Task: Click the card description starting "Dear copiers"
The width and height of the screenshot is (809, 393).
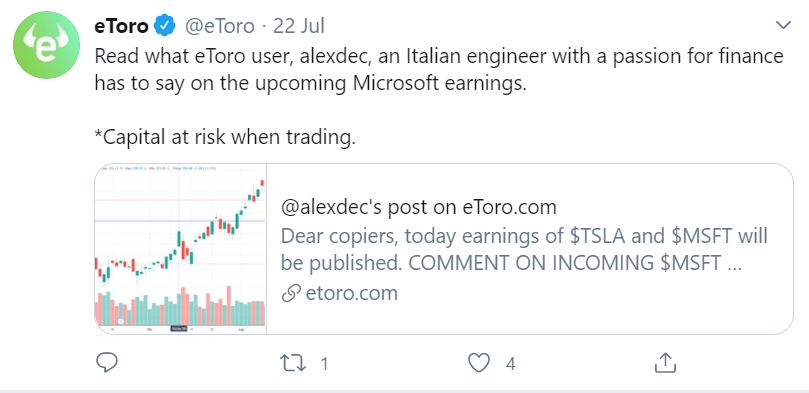Action: coord(524,250)
